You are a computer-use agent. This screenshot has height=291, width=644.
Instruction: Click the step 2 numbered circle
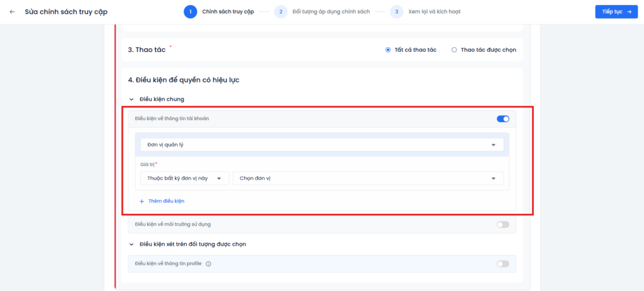[280, 12]
